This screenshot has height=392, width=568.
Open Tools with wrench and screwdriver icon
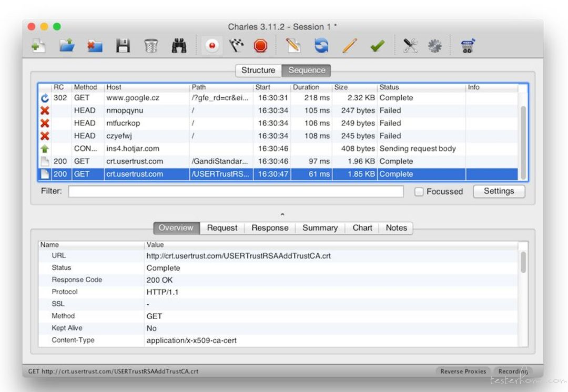click(410, 46)
